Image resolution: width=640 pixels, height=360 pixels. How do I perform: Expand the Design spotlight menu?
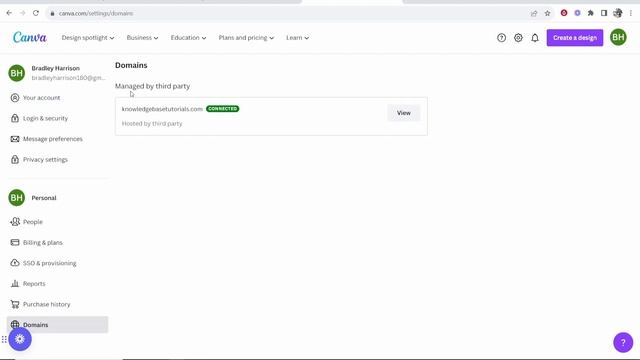coord(88,38)
